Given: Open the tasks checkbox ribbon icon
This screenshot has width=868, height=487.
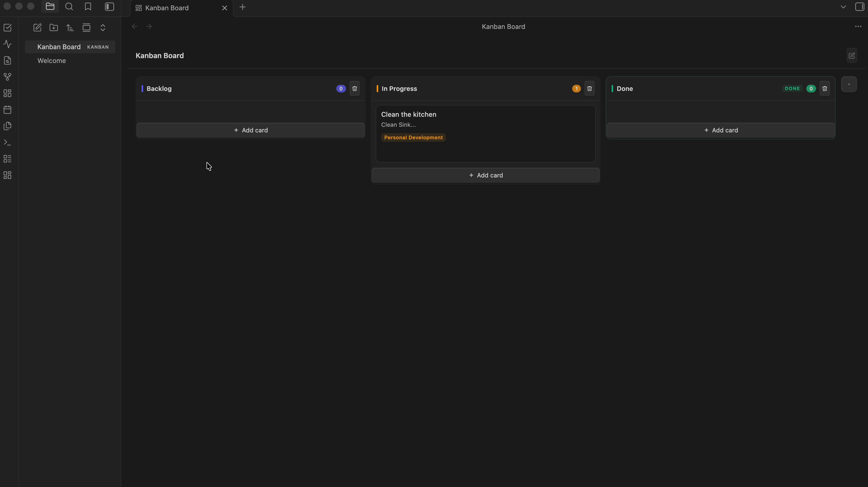Looking at the screenshot, I should click(7, 28).
